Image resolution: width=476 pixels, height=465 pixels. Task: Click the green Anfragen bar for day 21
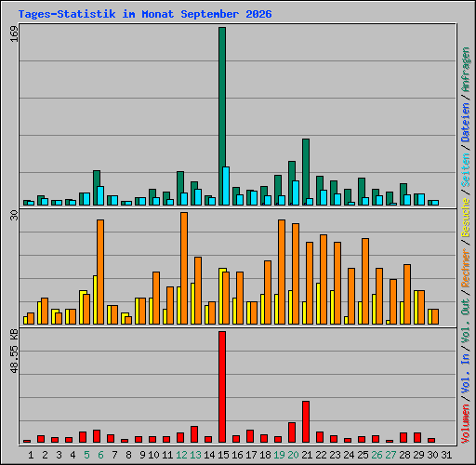(306, 172)
